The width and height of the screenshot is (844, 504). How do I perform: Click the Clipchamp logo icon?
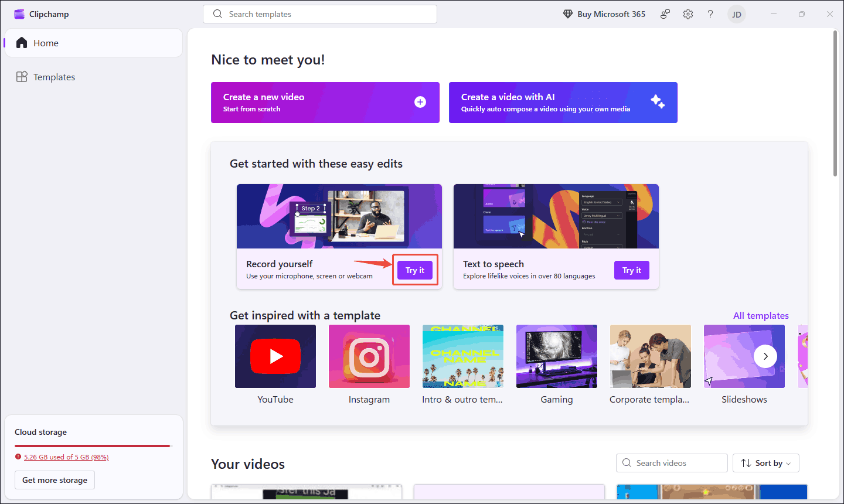coord(19,13)
